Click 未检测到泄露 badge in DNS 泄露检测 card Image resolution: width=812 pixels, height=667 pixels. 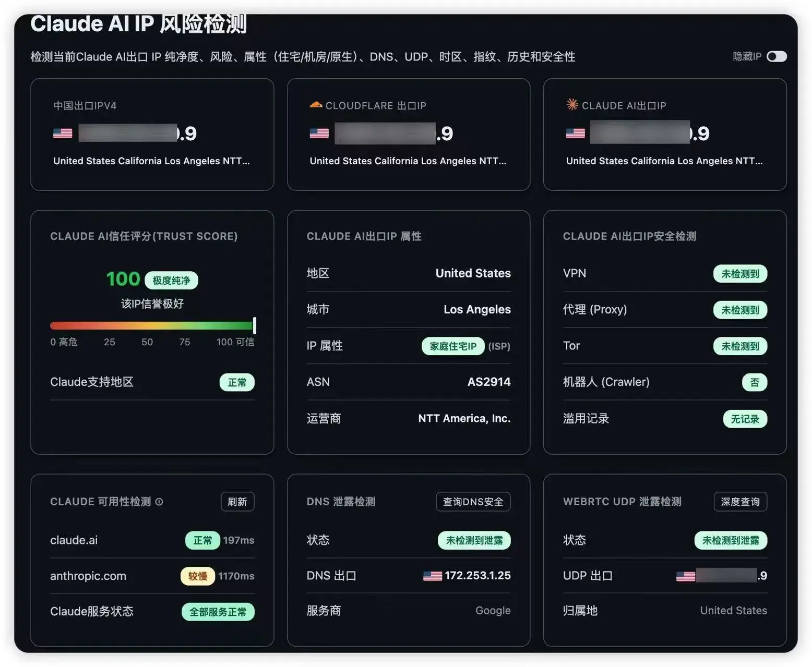[x=474, y=540]
